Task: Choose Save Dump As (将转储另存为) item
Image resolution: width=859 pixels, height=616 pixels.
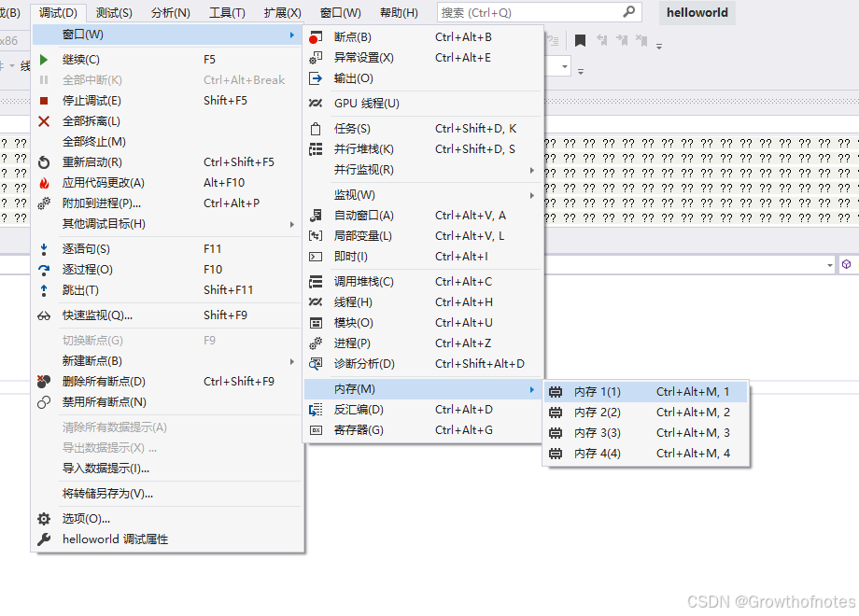Action: [x=167, y=494]
